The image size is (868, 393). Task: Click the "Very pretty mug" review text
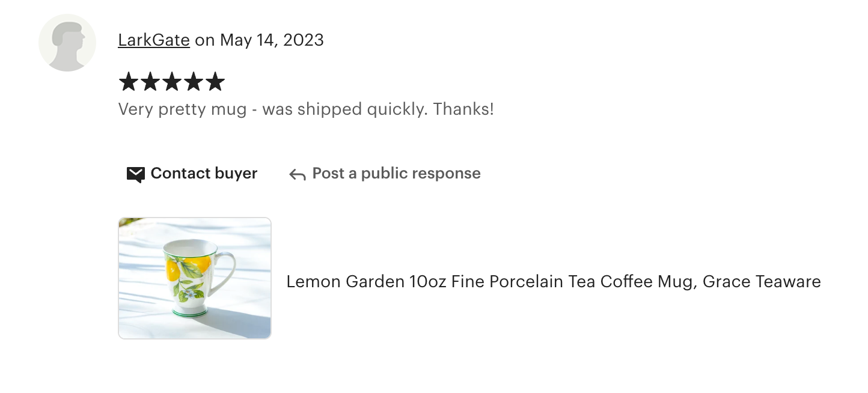(183, 109)
